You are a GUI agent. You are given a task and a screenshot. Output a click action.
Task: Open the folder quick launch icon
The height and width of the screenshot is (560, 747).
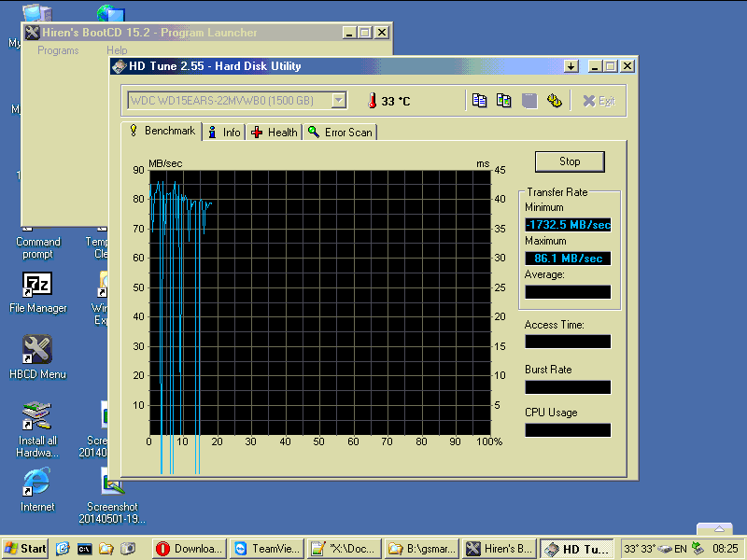[106, 549]
